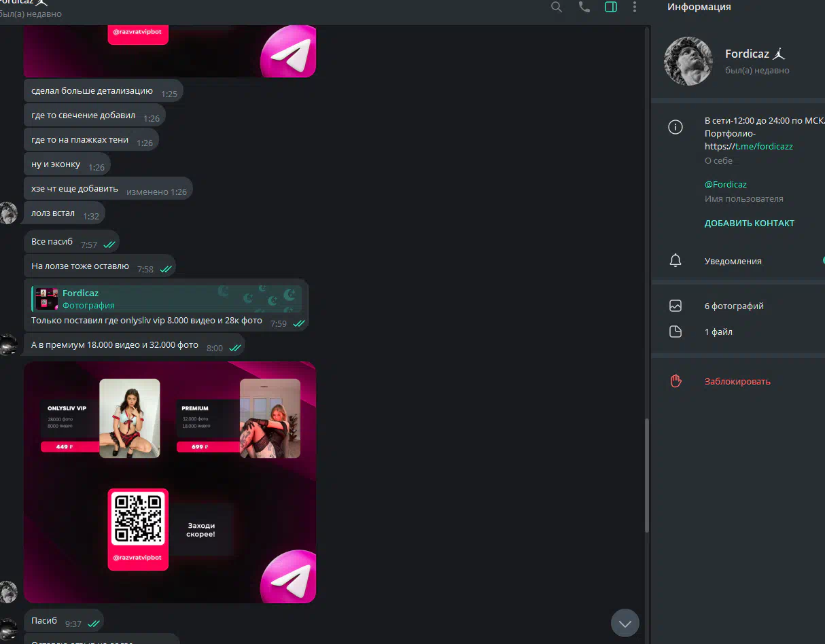Click message "Все пасиб"
Screen dimensions: 825x644
[73, 242]
